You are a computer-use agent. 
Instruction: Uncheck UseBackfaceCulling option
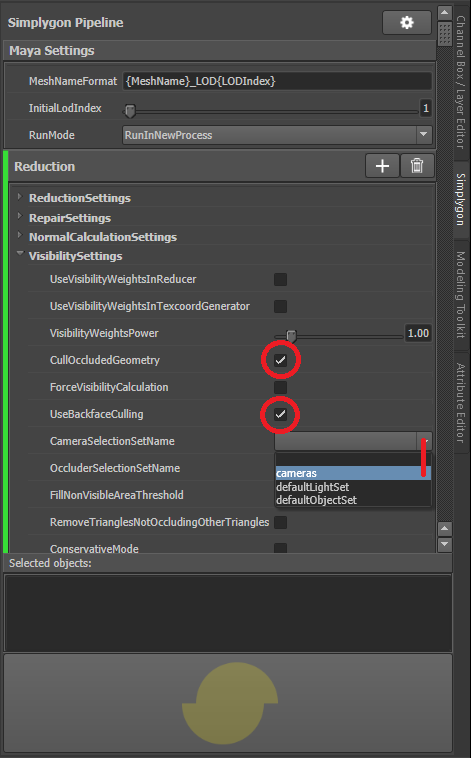(280, 414)
